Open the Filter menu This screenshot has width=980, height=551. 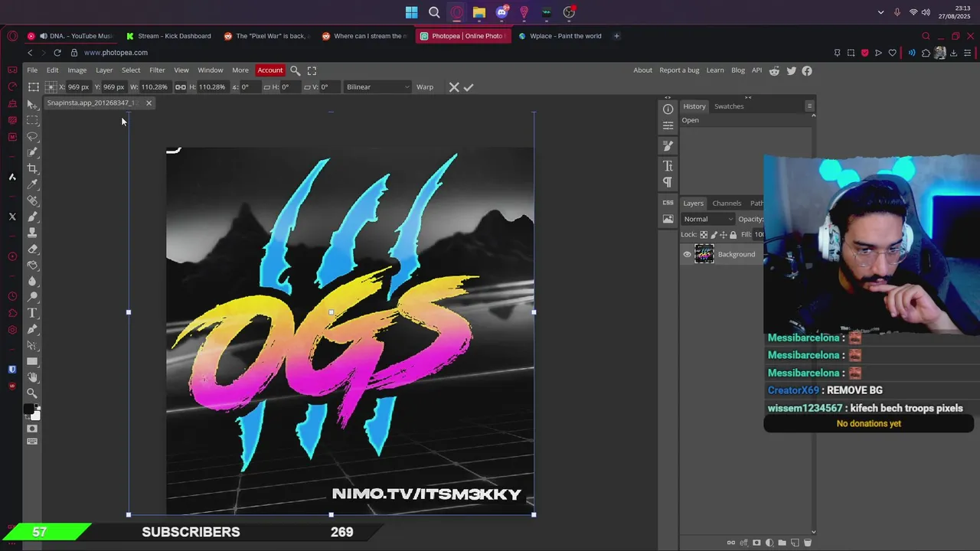157,70
